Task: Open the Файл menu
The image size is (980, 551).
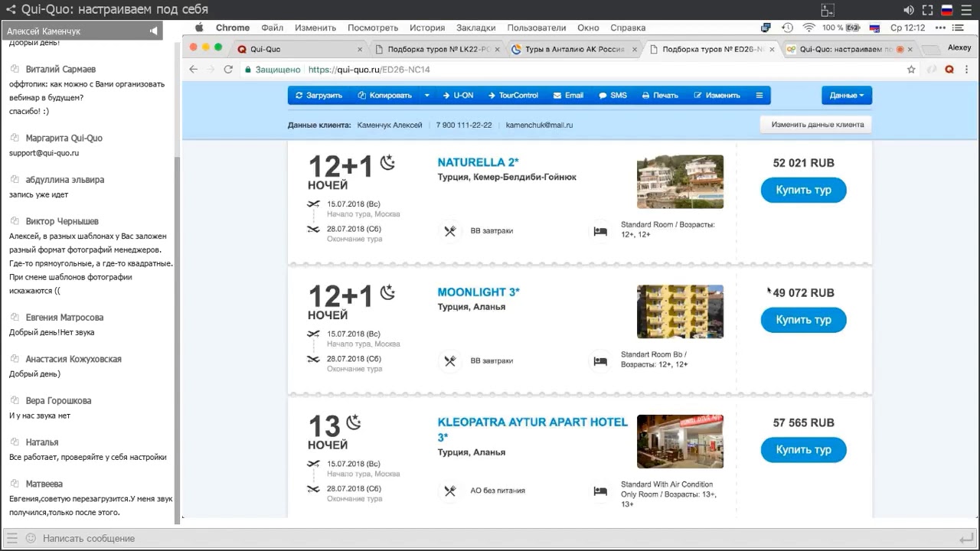Action: pos(272,28)
